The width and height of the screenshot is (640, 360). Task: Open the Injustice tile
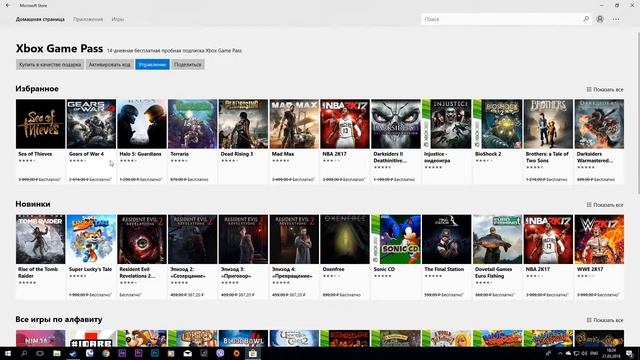point(447,141)
